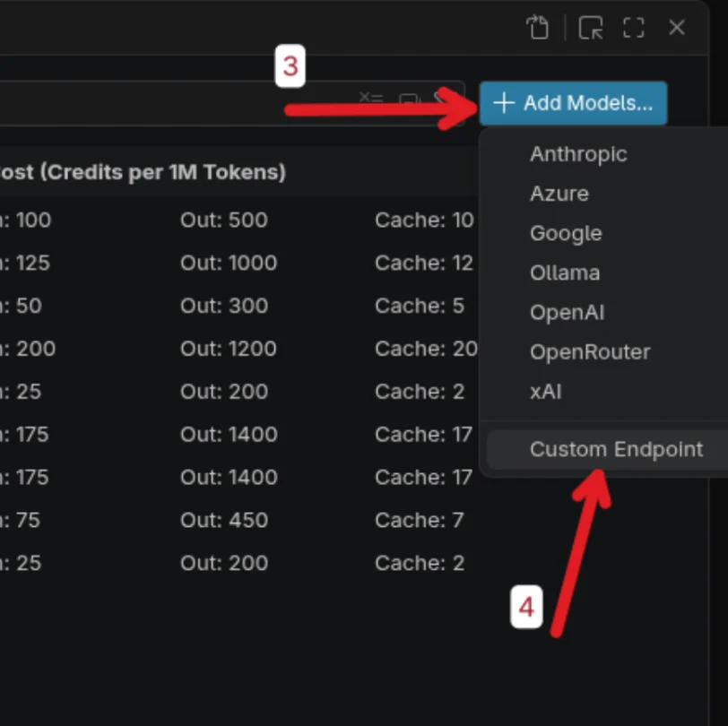Click the 'Cache: 12' cell
The height and width of the screenshot is (726, 728).
(x=424, y=263)
